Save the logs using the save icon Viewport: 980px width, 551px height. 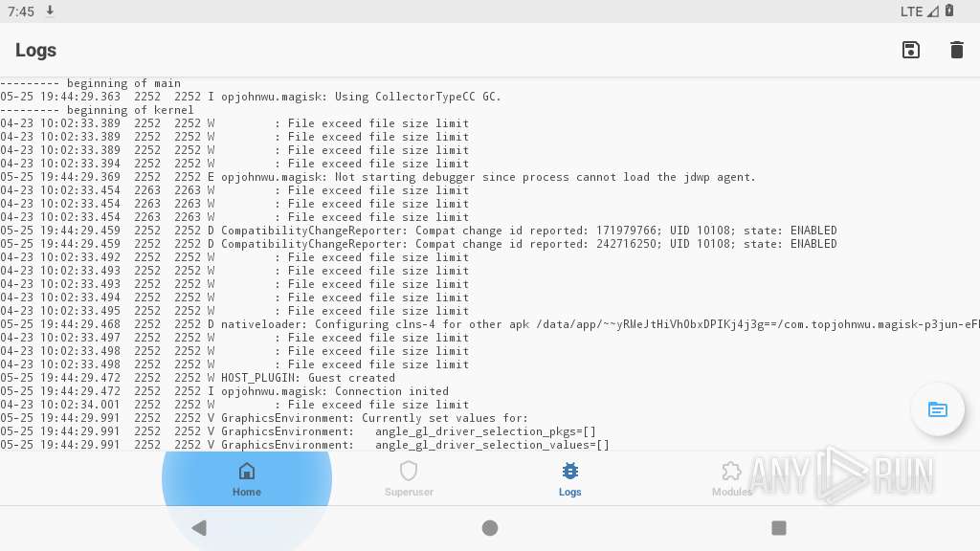[x=911, y=50]
